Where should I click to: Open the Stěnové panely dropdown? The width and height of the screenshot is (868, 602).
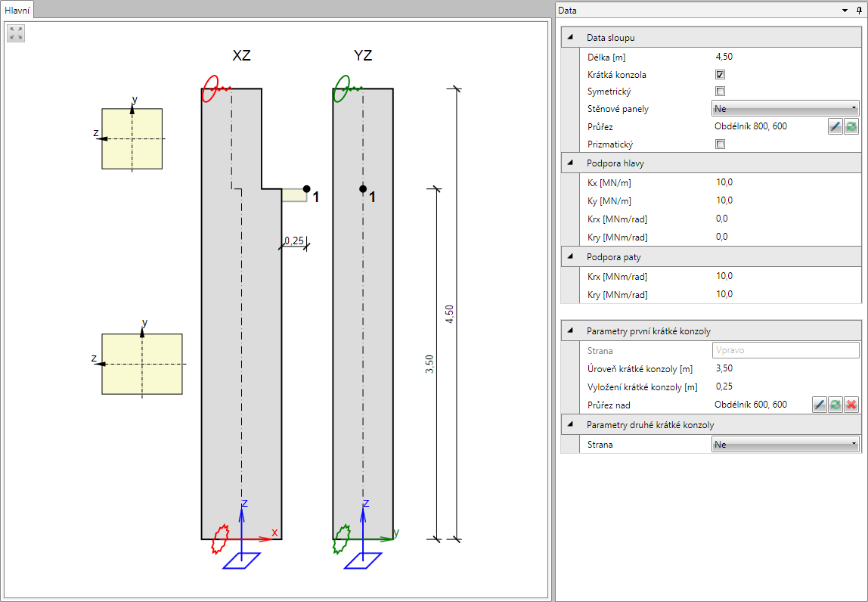[x=785, y=109]
